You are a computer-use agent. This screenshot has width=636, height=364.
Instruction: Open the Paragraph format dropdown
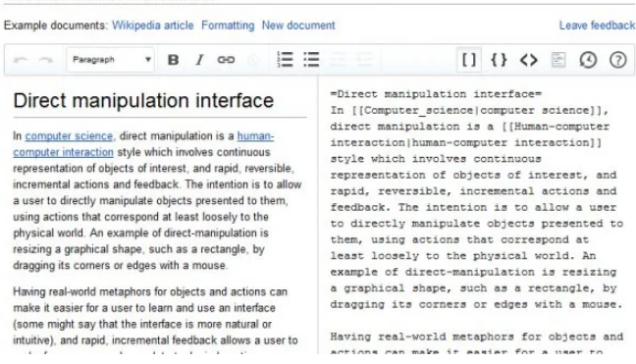pos(110,60)
